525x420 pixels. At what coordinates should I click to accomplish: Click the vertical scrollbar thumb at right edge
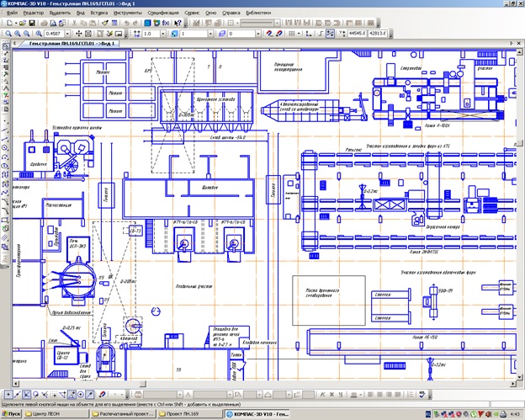[519, 143]
